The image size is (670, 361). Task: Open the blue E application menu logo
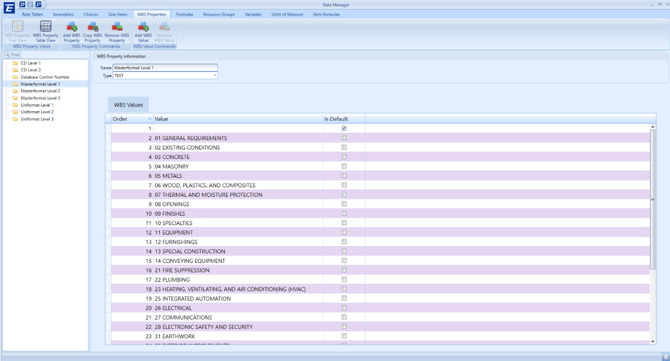point(9,8)
